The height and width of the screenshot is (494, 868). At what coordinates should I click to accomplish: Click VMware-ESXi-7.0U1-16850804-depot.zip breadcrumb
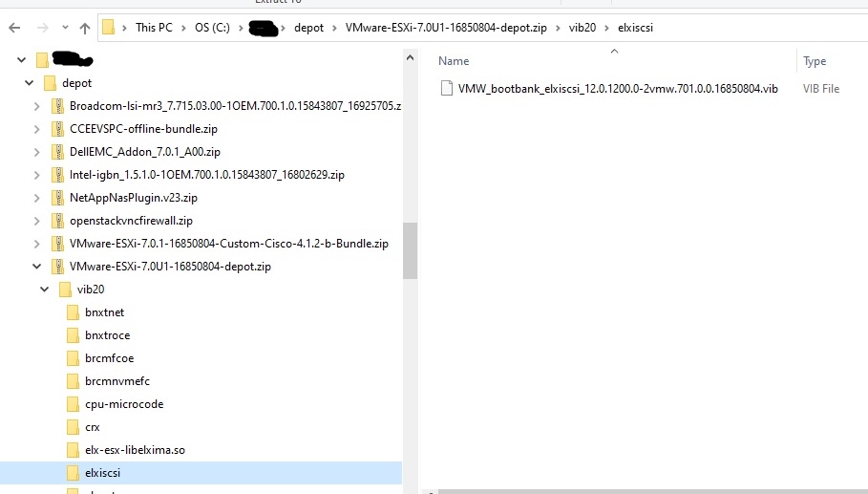point(446,28)
